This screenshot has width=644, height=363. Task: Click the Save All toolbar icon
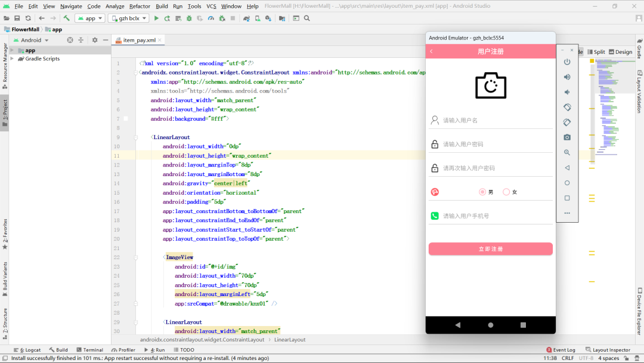coord(17,19)
